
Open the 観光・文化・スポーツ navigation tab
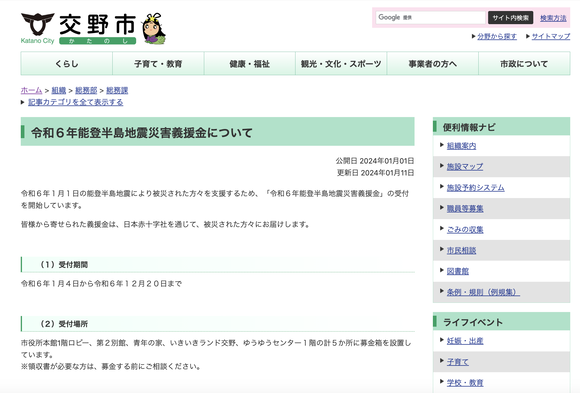click(x=341, y=64)
